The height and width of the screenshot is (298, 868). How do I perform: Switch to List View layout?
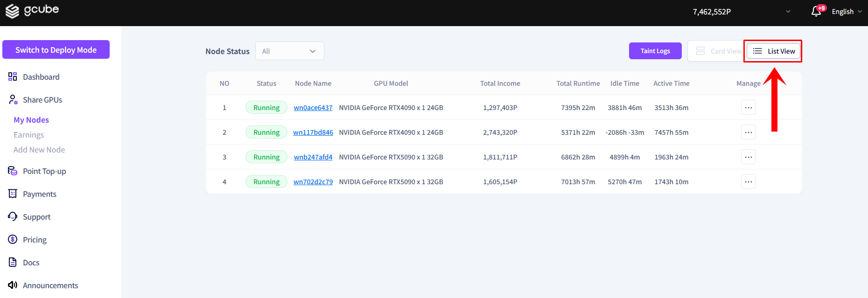774,51
